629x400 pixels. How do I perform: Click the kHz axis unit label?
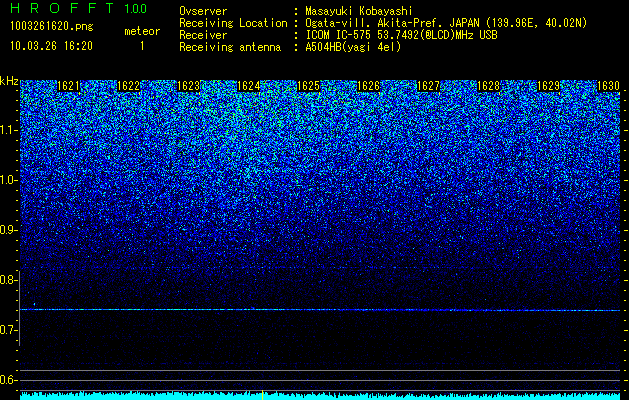coord(9,81)
